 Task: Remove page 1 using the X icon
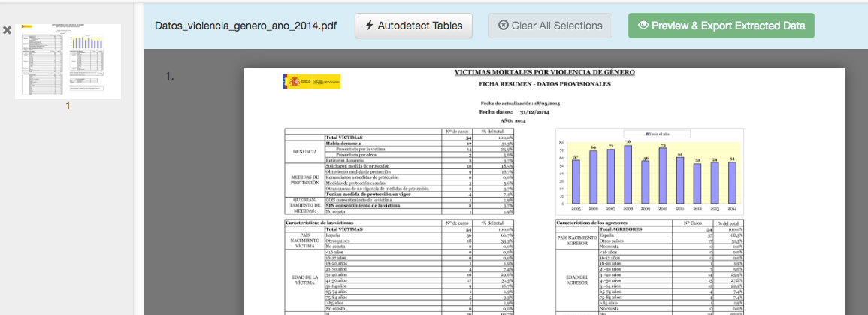[x=7, y=31]
